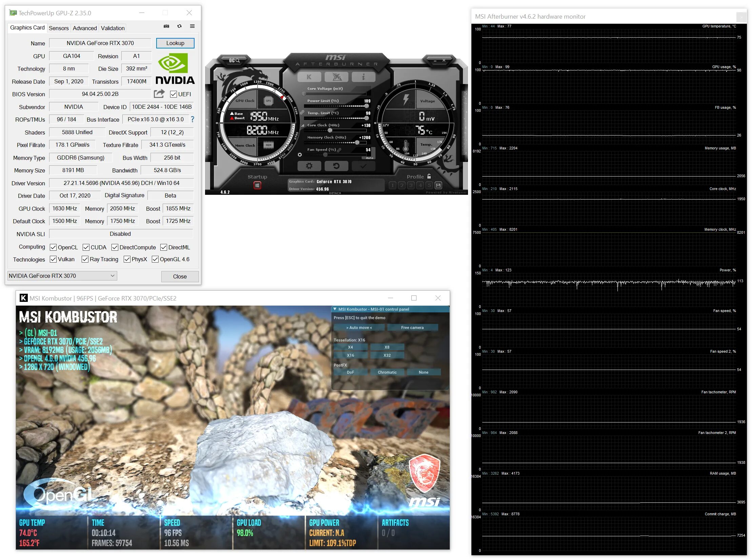Image resolution: width=752 pixels, height=560 pixels.
Task: Select Chromatic PostFX option
Action: tap(387, 373)
